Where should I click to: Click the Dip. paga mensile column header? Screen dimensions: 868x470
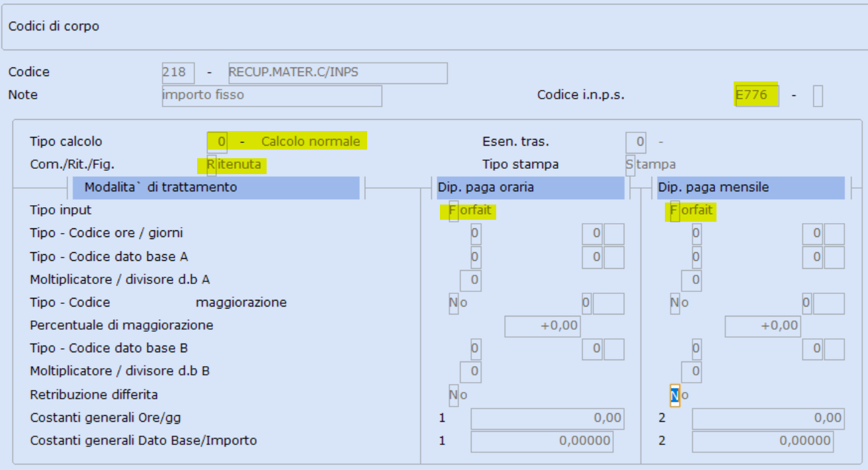(x=751, y=187)
